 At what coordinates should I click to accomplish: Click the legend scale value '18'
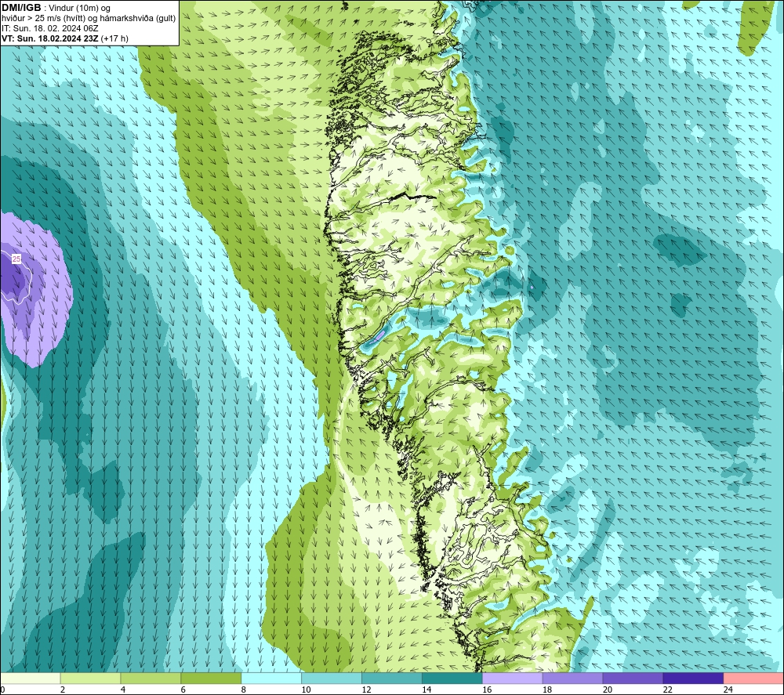click(x=547, y=690)
